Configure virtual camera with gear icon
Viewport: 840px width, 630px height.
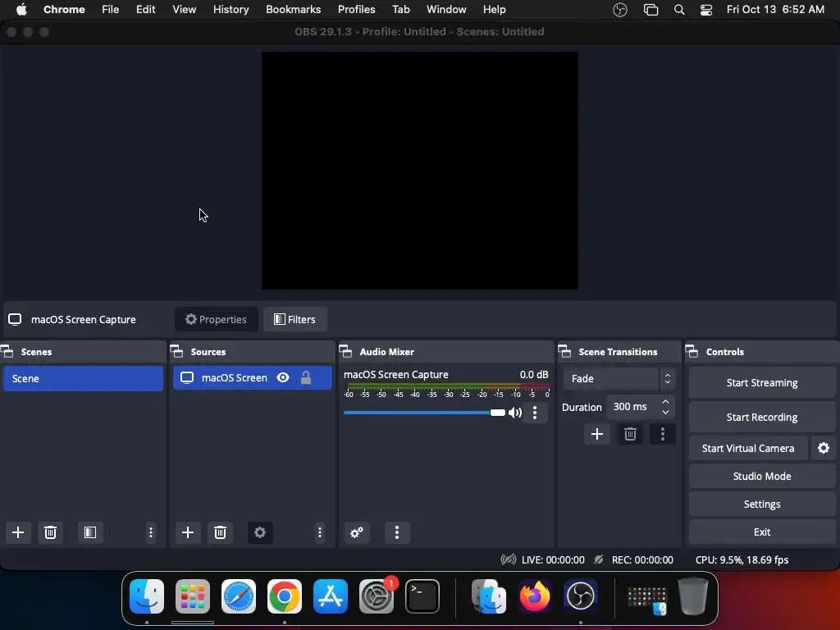824,448
